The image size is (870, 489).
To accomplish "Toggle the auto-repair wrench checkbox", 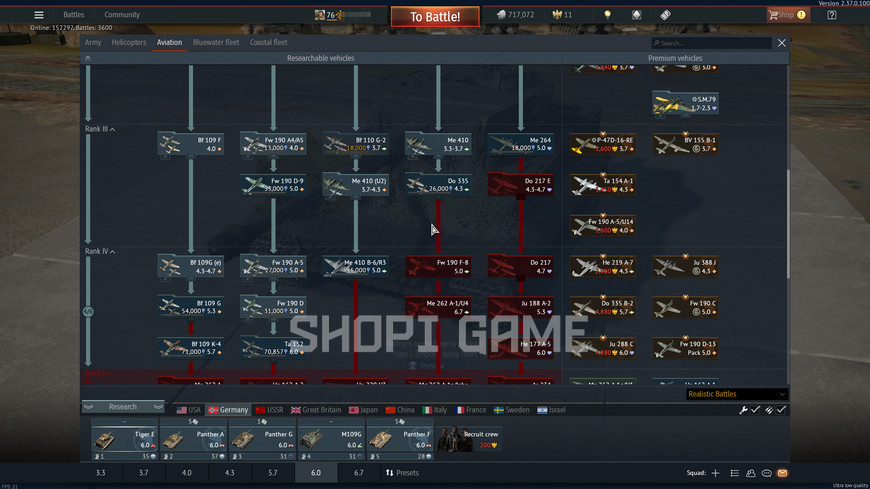I will pos(755,410).
